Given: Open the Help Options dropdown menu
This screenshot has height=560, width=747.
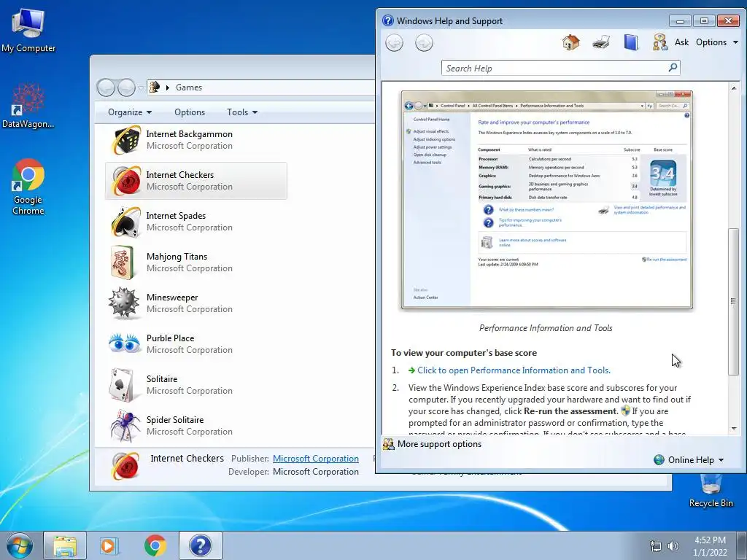Looking at the screenshot, I should point(717,42).
